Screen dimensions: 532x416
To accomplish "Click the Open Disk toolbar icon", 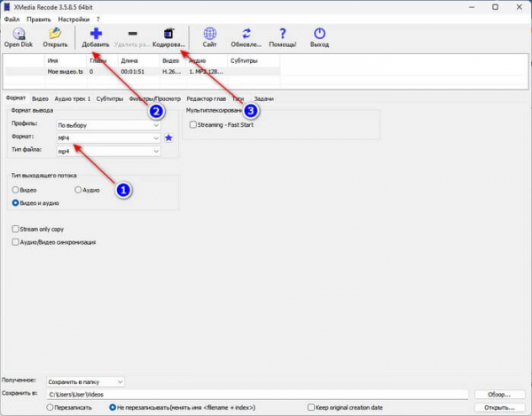I will point(19,35).
